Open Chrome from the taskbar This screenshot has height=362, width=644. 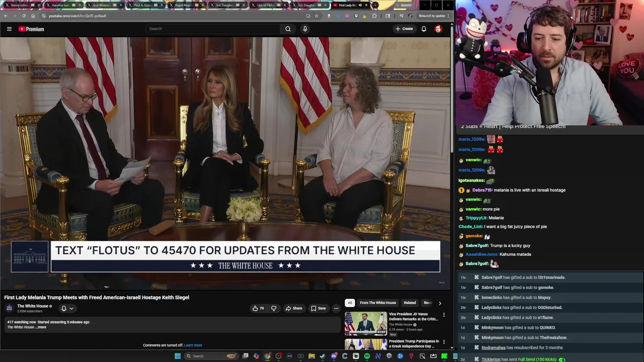(x=267, y=356)
